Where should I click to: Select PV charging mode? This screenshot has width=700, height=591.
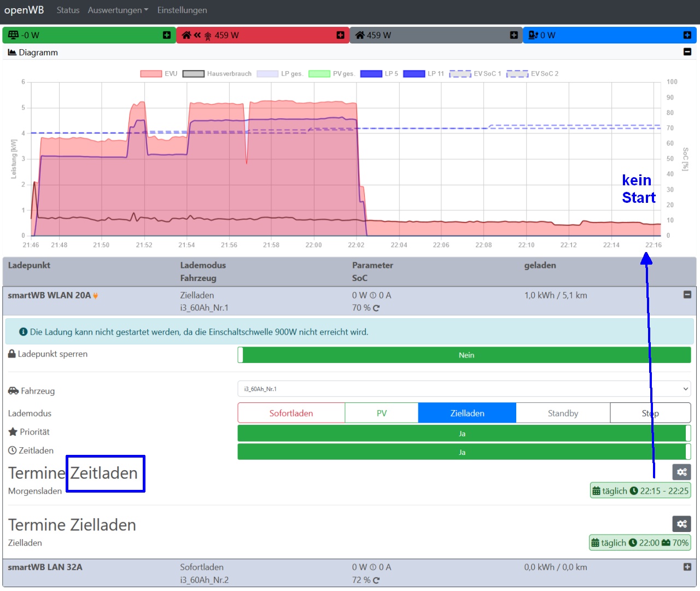(382, 413)
